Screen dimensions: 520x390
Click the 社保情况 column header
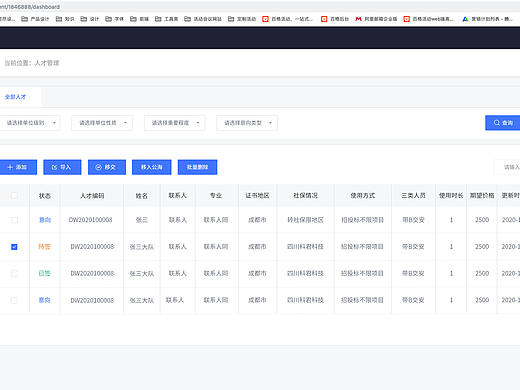[305, 196]
